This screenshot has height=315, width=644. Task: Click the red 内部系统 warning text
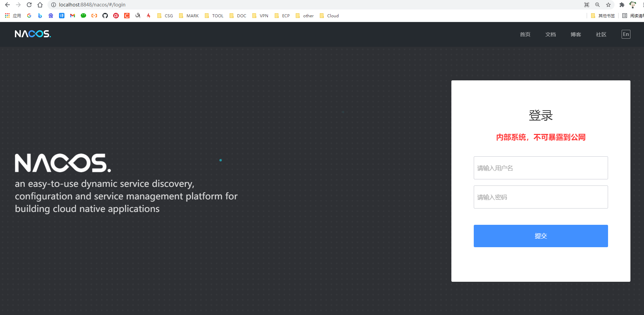pos(541,137)
